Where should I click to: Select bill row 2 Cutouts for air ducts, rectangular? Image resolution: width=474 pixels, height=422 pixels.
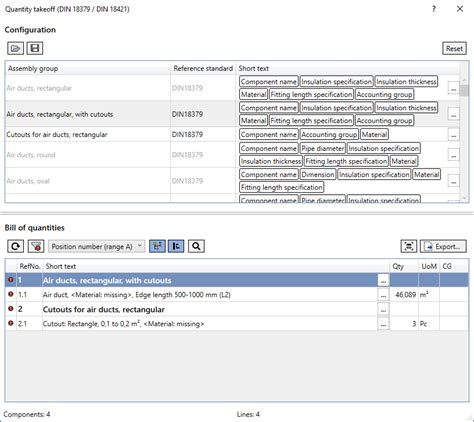(237, 309)
